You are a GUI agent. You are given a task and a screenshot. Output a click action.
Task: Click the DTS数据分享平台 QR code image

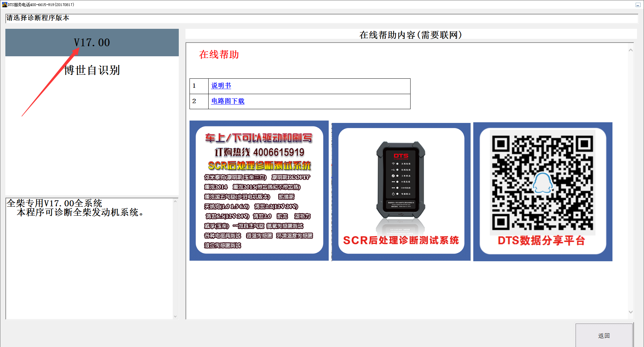click(543, 192)
